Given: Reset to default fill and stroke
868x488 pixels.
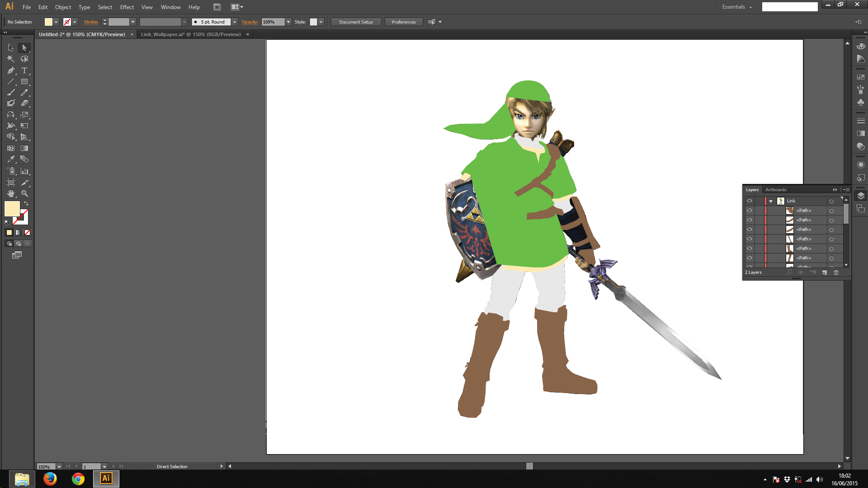Looking at the screenshot, I should pos(7,222).
